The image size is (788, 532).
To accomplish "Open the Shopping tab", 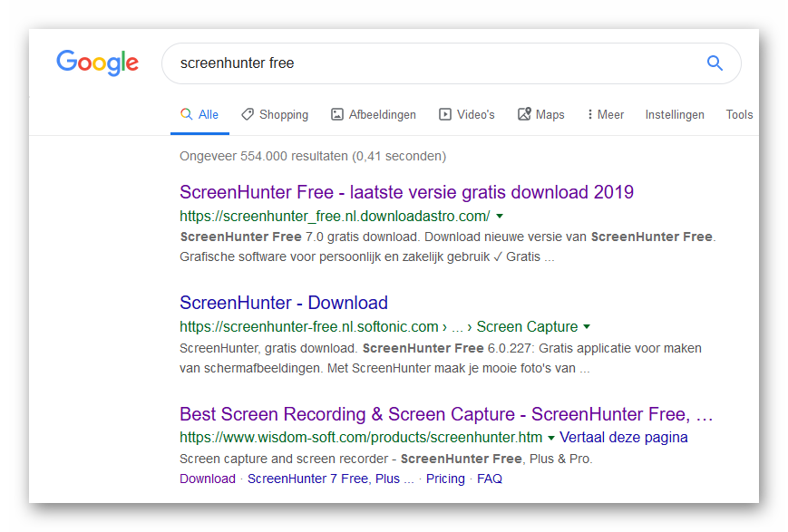I will [274, 115].
